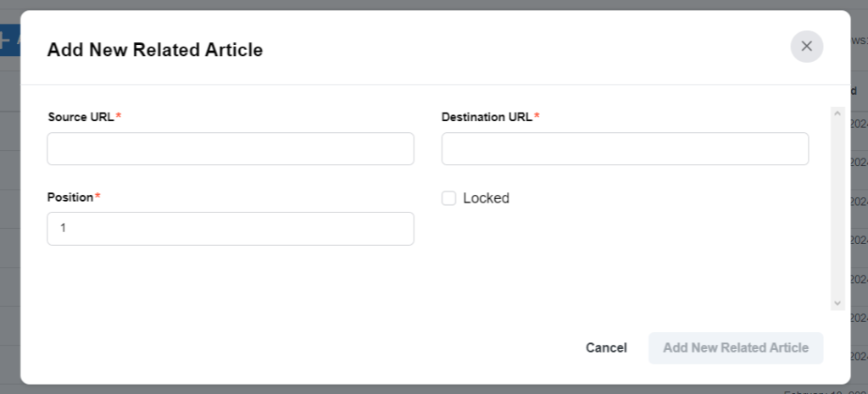Click the scrollbar up arrow in the dialog
Viewport: 868px width, 394px height.
pos(837,114)
